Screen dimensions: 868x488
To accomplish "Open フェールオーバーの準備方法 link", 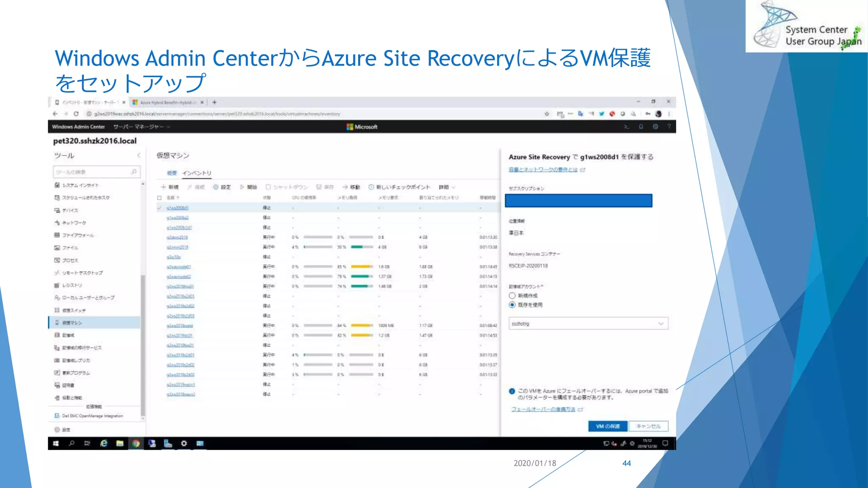I will pyautogui.click(x=547, y=409).
